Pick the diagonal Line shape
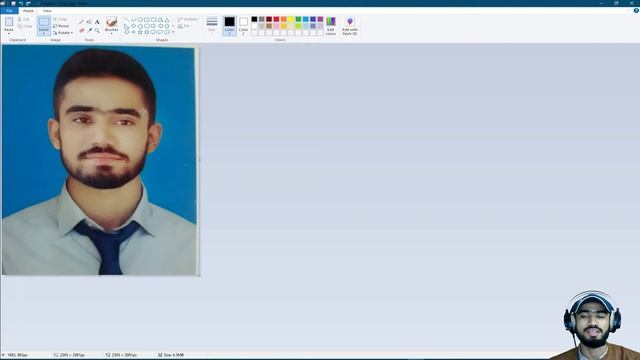 point(127,20)
